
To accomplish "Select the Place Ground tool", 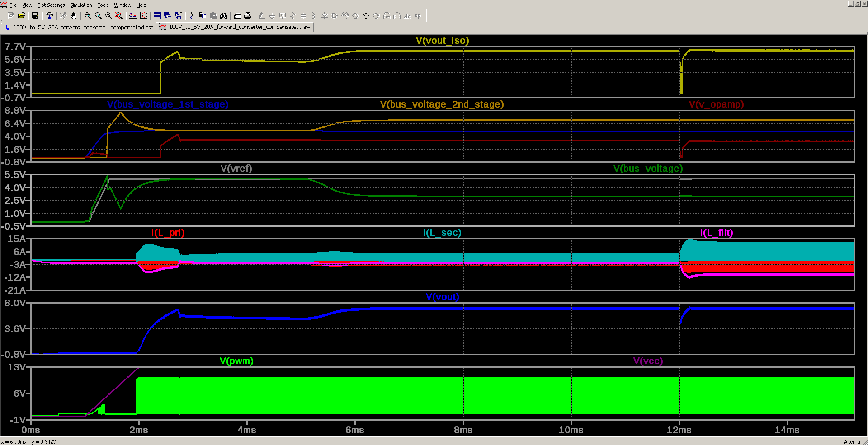I will (272, 16).
